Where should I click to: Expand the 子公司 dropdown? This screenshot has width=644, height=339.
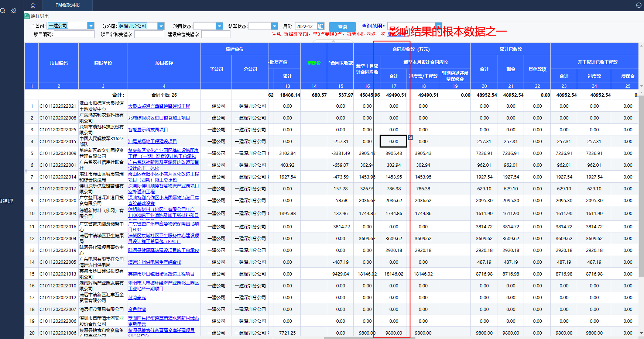coord(91,26)
